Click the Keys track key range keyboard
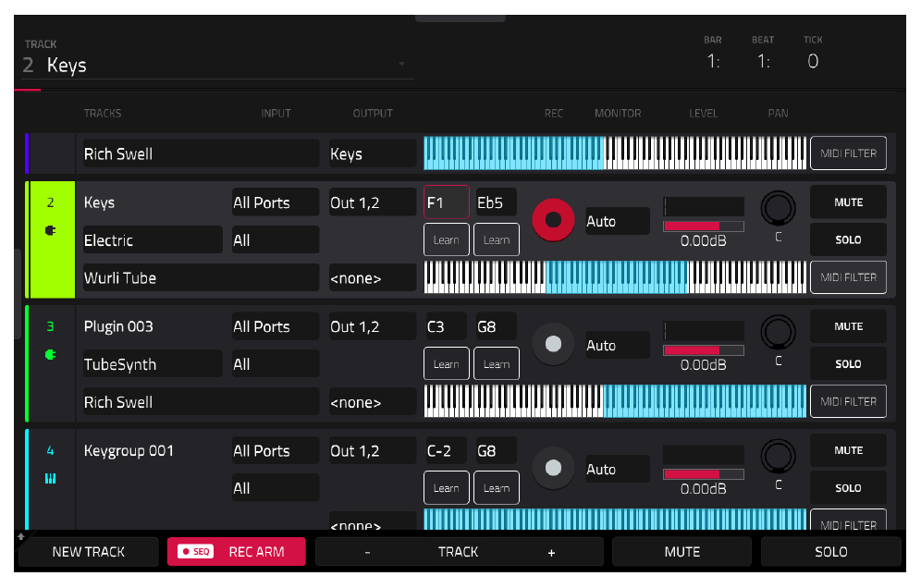This screenshot has width=921, height=588. click(x=615, y=277)
